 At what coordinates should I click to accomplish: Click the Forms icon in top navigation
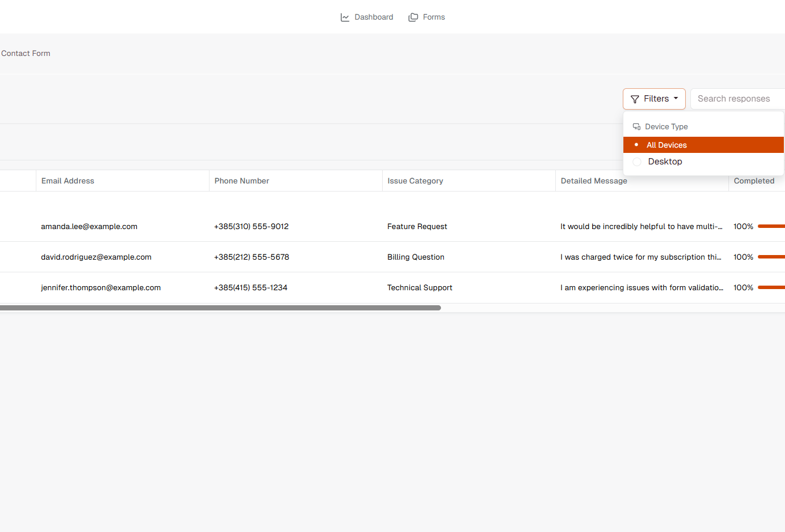[x=413, y=17]
